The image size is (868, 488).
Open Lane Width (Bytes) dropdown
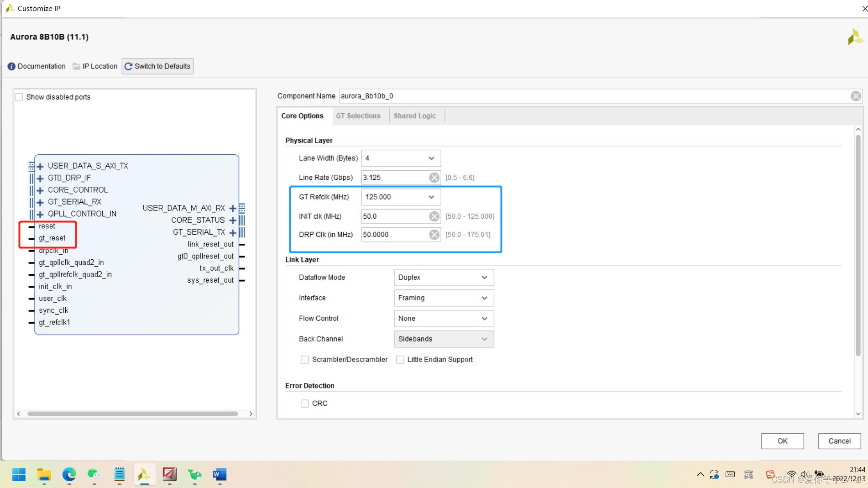click(x=401, y=158)
